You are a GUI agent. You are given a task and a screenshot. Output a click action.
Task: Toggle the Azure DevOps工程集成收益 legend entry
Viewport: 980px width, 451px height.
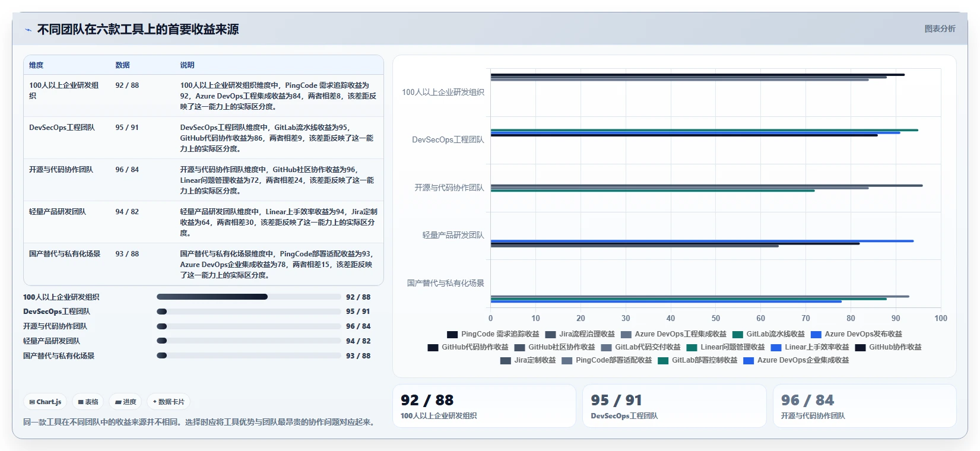[x=674, y=334]
